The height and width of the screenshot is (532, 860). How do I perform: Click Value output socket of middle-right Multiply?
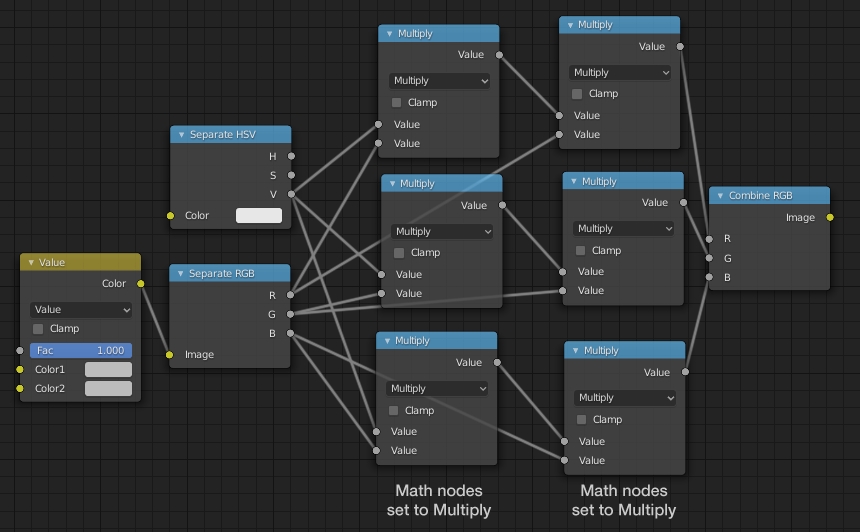pyautogui.click(x=683, y=202)
